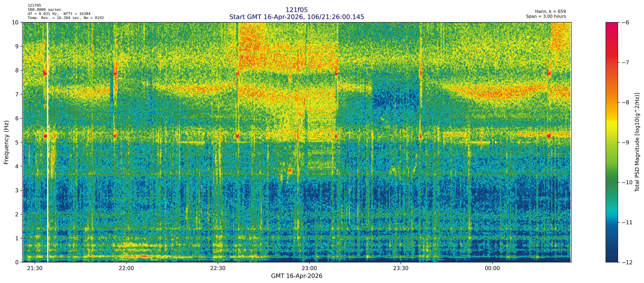Click the Total PSD Magnitude colorbar label
This screenshot has height=283, width=644.
637,142
